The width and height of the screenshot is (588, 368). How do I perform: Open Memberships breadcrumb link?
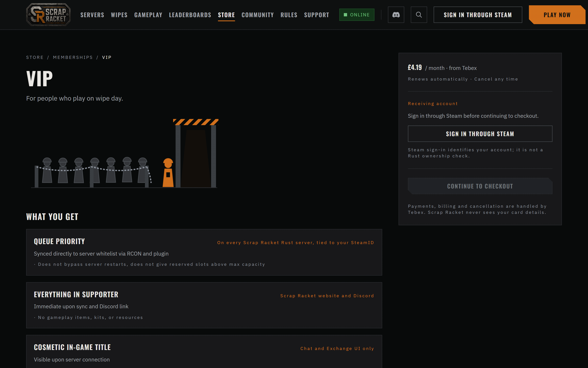click(x=73, y=57)
